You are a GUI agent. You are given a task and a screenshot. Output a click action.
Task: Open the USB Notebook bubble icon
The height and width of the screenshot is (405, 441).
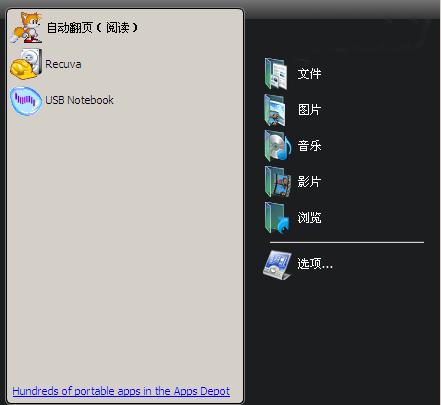pos(26,100)
